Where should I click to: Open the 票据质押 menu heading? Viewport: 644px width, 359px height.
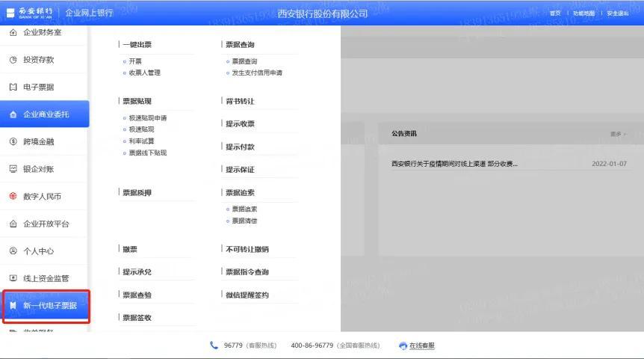point(137,192)
